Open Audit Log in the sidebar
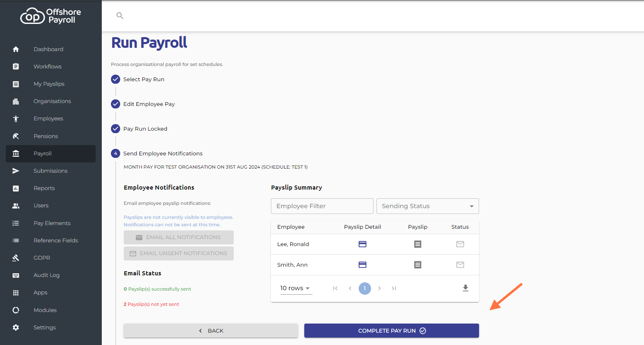The width and height of the screenshot is (644, 345). [x=51, y=275]
